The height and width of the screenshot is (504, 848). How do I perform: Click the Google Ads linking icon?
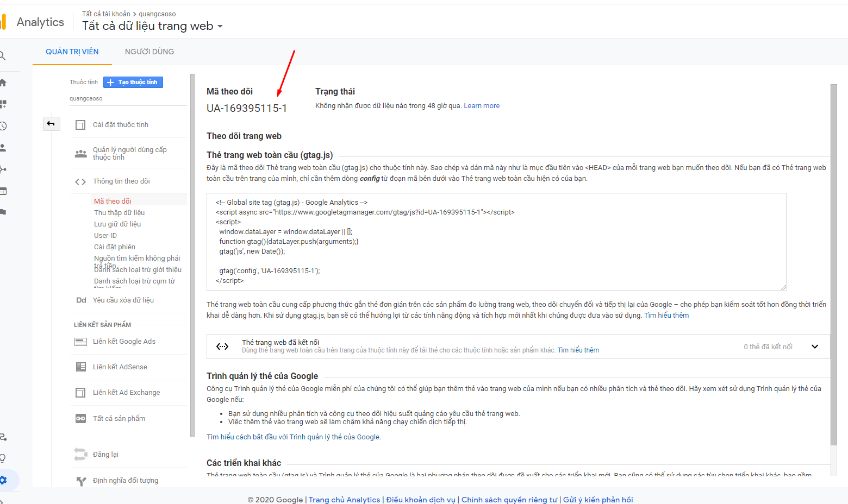click(80, 342)
